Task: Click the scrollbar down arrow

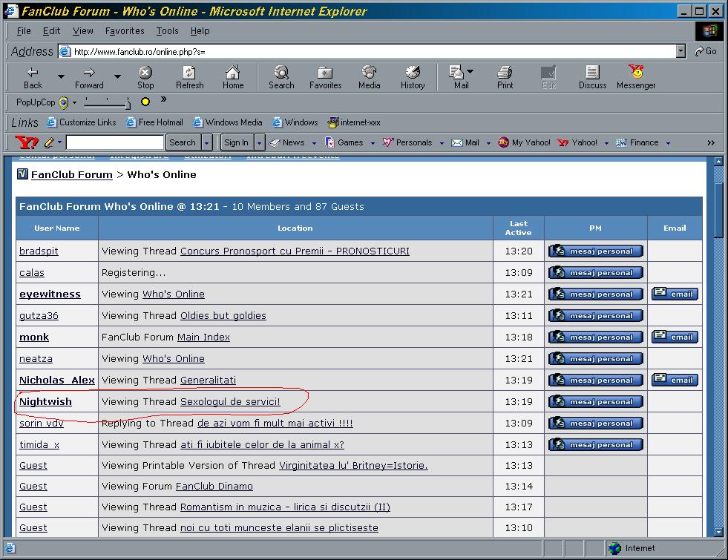Action: (x=718, y=532)
